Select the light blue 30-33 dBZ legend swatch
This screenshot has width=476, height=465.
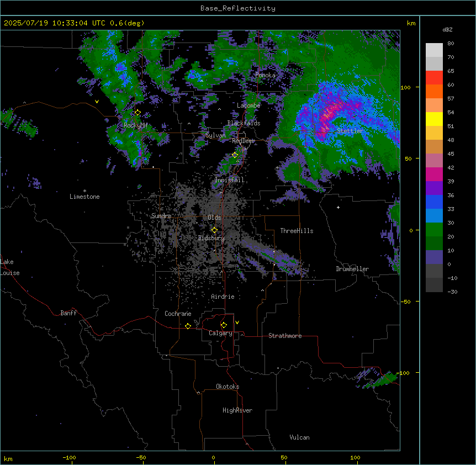pyautogui.click(x=434, y=216)
